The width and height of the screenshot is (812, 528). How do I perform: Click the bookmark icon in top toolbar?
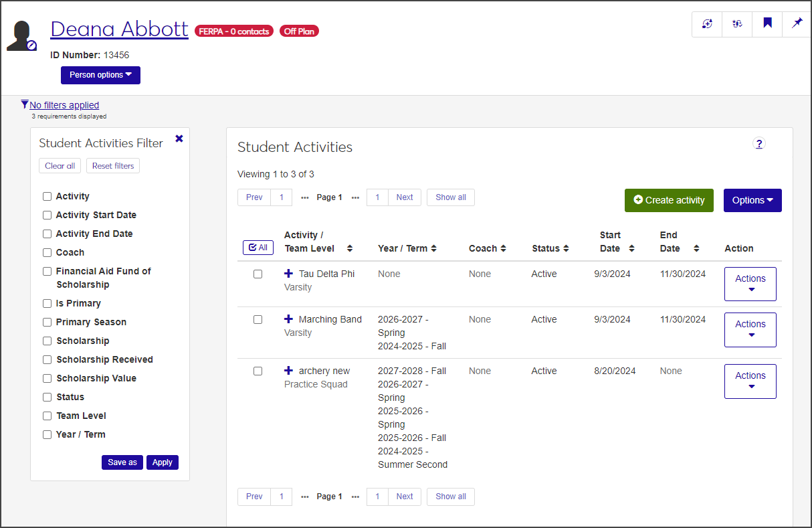[x=767, y=23]
